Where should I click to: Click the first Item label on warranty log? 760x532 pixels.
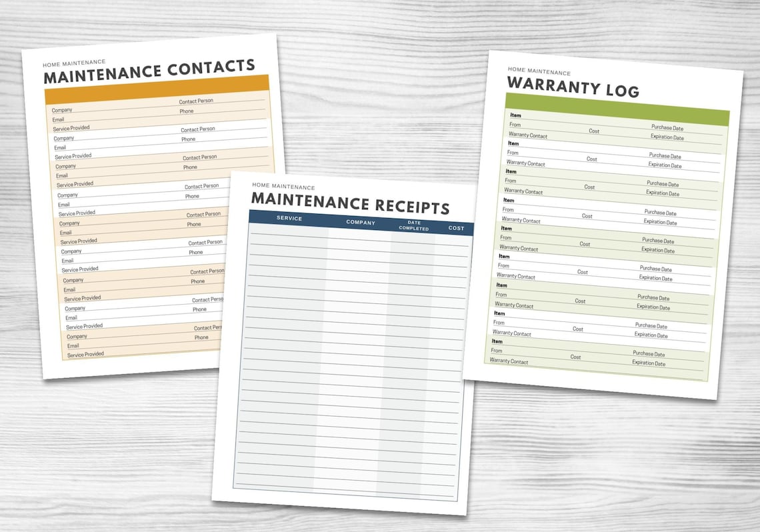514,115
